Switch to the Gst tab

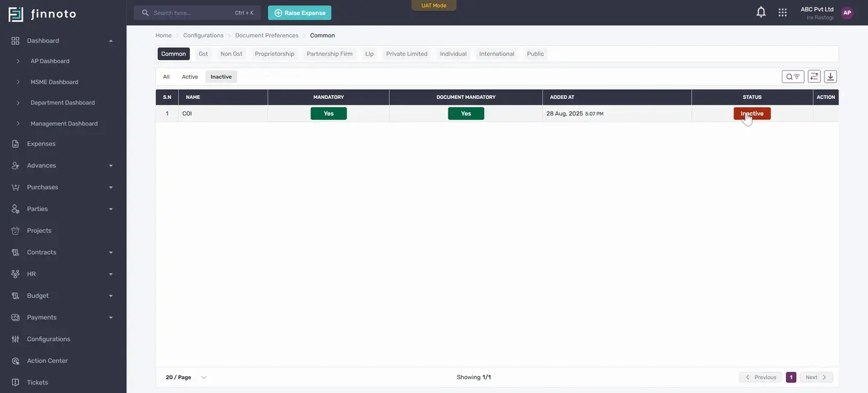coord(203,54)
